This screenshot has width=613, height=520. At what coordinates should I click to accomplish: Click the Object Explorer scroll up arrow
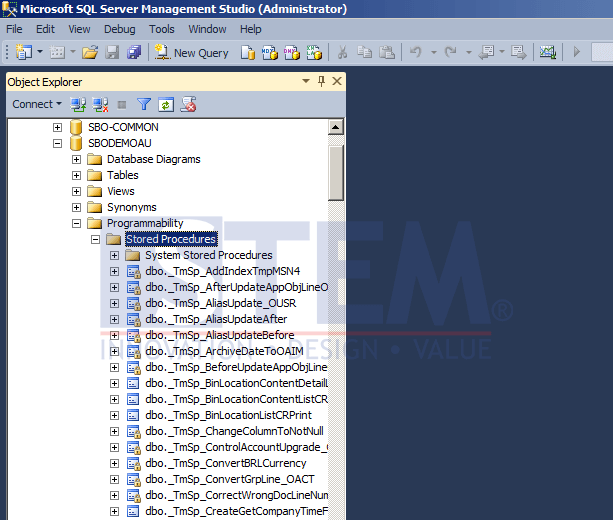coord(336,127)
